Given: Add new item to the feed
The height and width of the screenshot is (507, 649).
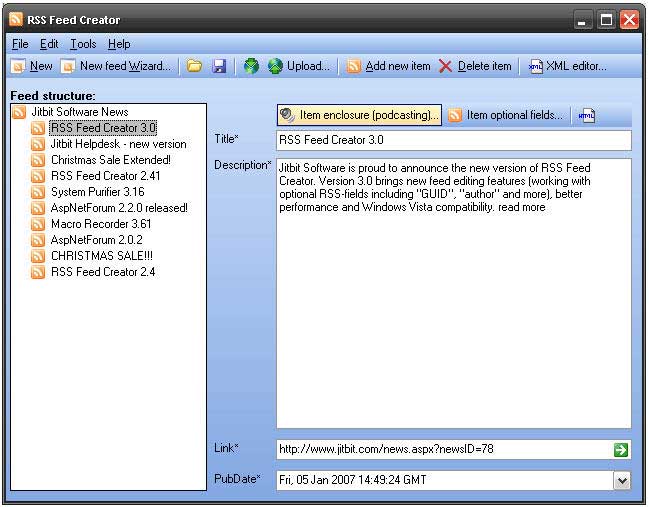Looking at the screenshot, I should coord(388,66).
